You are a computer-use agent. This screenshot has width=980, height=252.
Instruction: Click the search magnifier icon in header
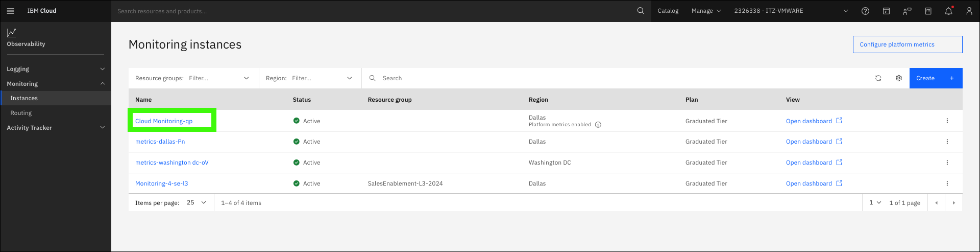641,11
